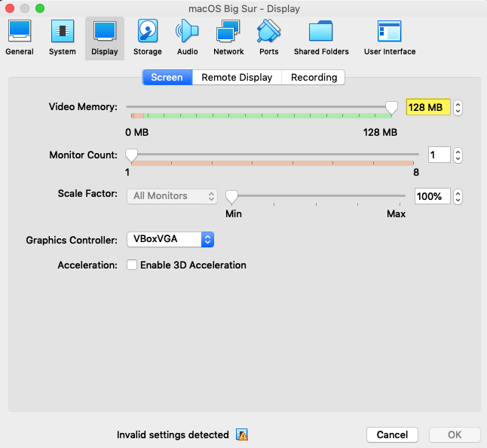Open the Storage settings section
Screen dimensions: 487x448
[x=148, y=38]
